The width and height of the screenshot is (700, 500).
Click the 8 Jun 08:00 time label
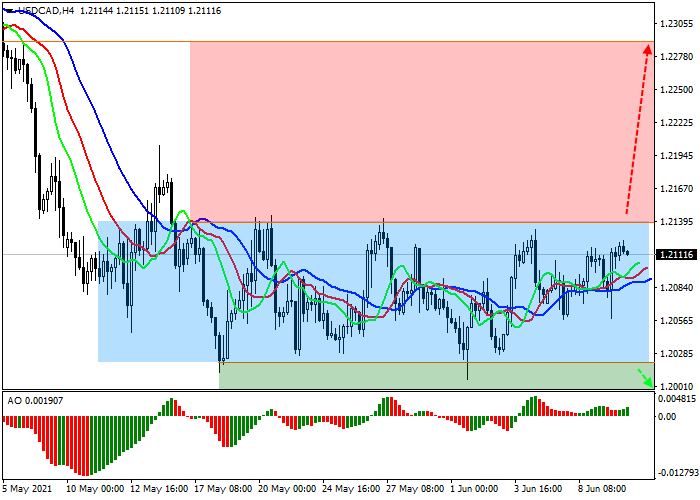(x=602, y=489)
